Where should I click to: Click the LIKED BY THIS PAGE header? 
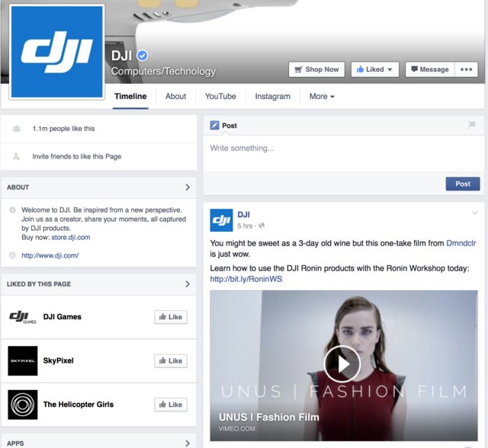(x=39, y=284)
